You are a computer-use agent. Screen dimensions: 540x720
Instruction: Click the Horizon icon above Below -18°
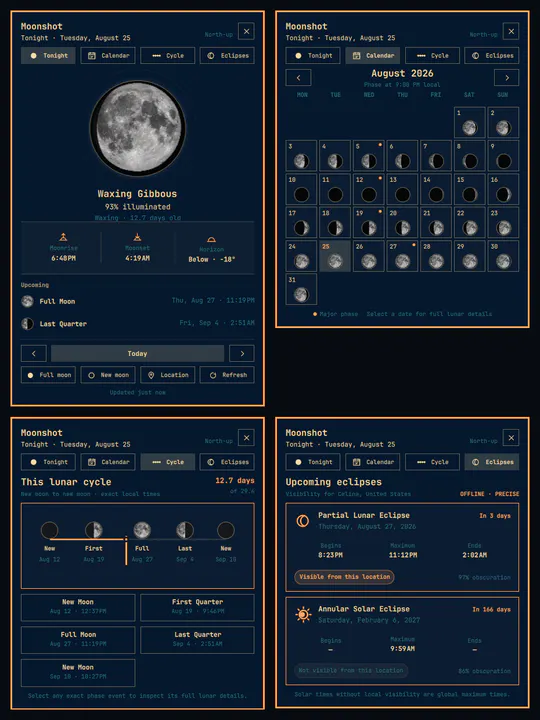click(211, 239)
